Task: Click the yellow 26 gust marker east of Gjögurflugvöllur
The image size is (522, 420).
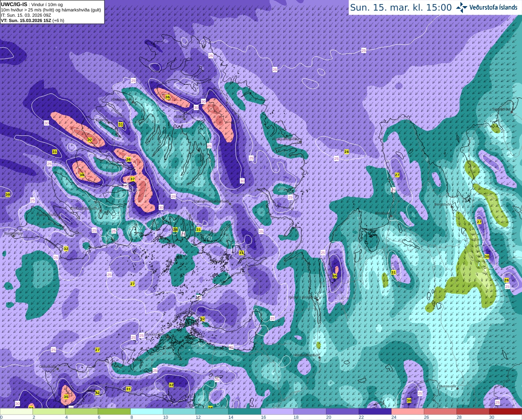Action: pos(347,152)
